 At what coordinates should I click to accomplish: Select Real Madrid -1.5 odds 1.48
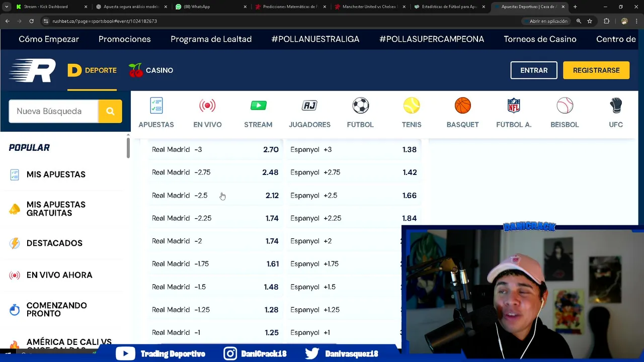pyautogui.click(x=215, y=287)
